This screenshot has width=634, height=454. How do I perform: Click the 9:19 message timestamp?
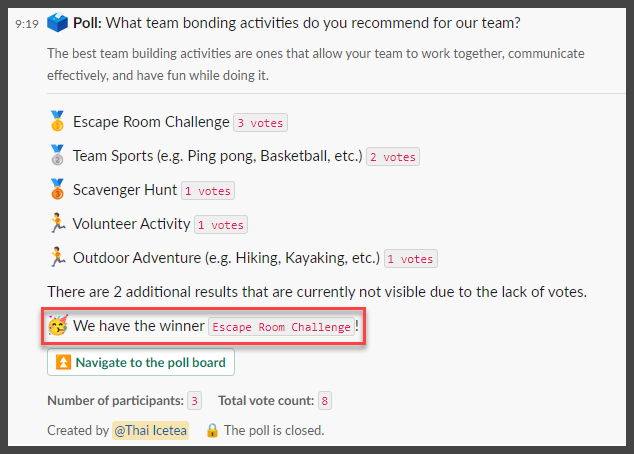click(27, 24)
